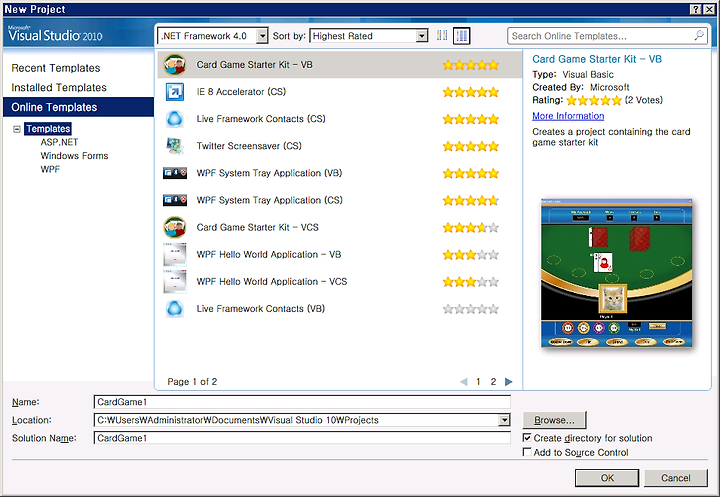Click rating stars in the details pane
This screenshot has width=720, height=497.
(x=594, y=100)
